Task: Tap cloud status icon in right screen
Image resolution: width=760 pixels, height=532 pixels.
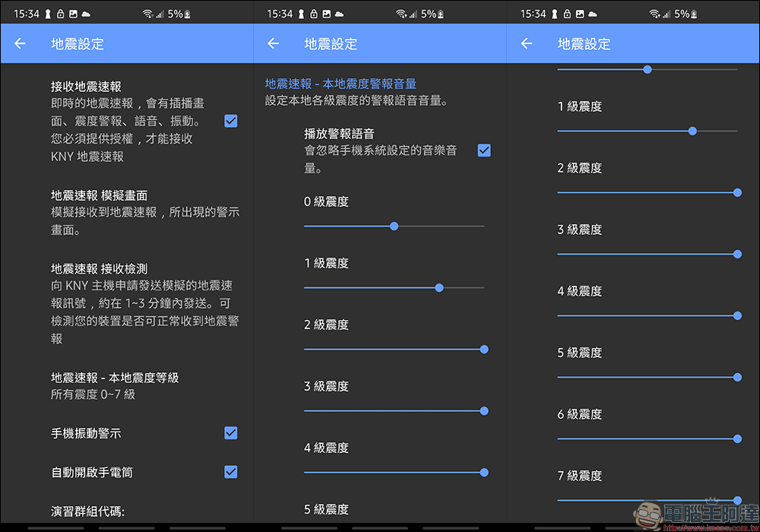Action: tap(593, 14)
